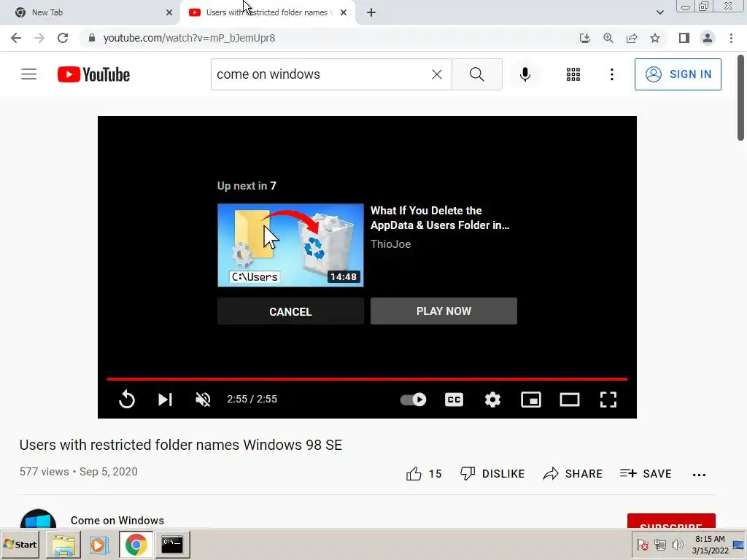Open File Explorer from the taskbar
This screenshot has height=560, width=747.
coord(63,545)
